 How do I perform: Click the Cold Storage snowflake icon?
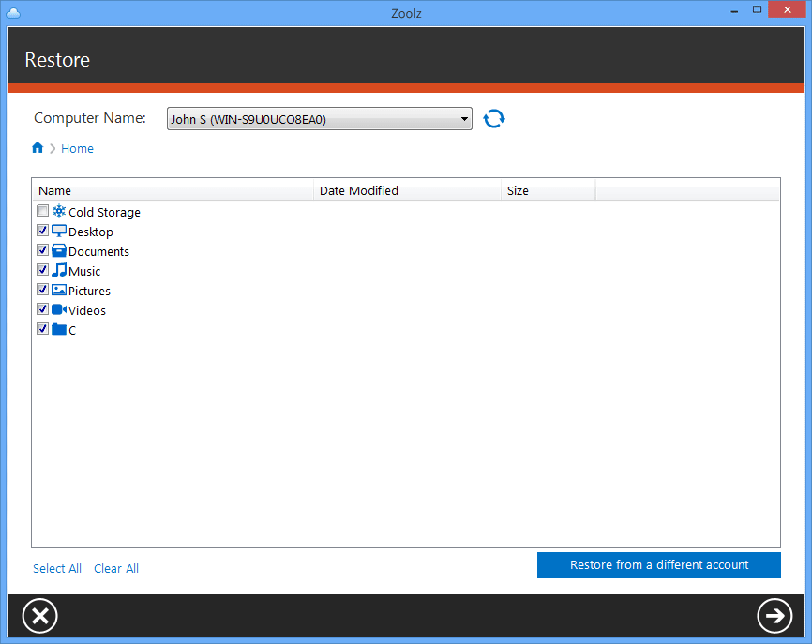click(x=58, y=212)
